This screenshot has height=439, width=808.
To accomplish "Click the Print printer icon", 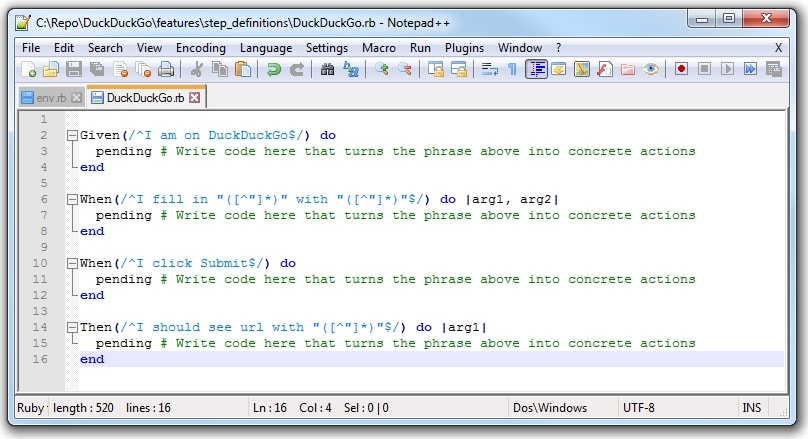I will [x=166, y=69].
